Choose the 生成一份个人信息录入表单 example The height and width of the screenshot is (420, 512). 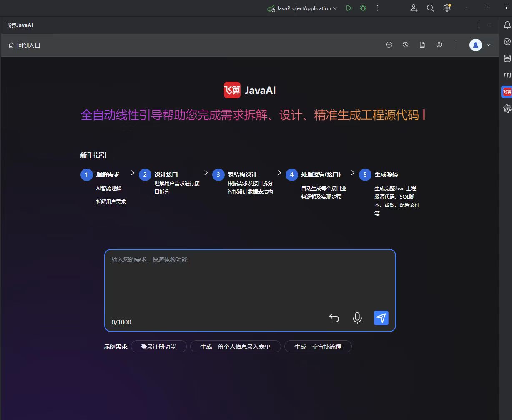[x=236, y=347]
